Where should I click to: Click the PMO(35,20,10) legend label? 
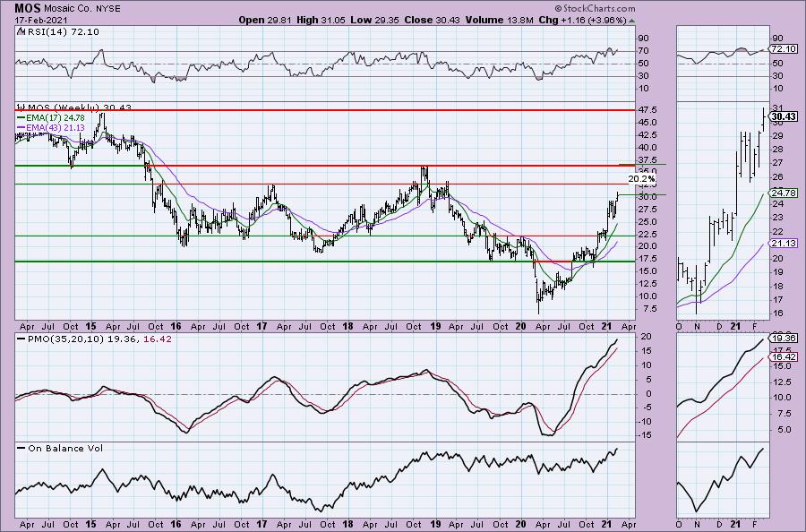coord(99,339)
